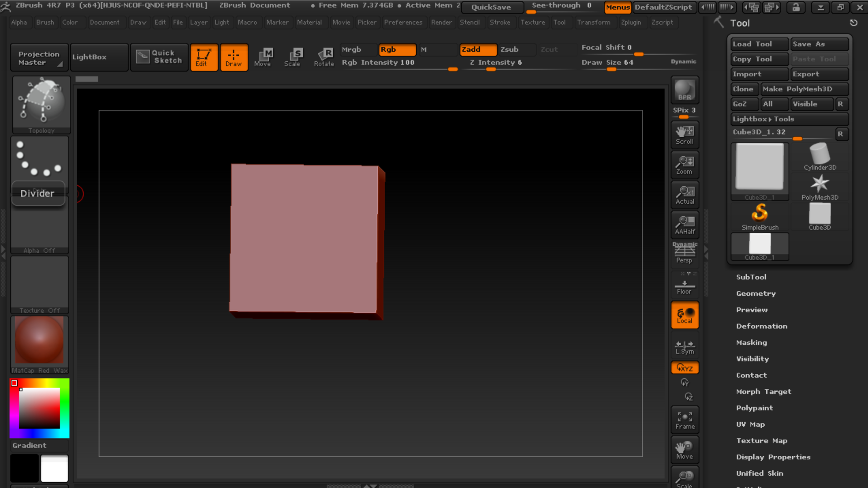The width and height of the screenshot is (868, 488).
Task: Select the Zoom document tool
Action: (x=685, y=165)
